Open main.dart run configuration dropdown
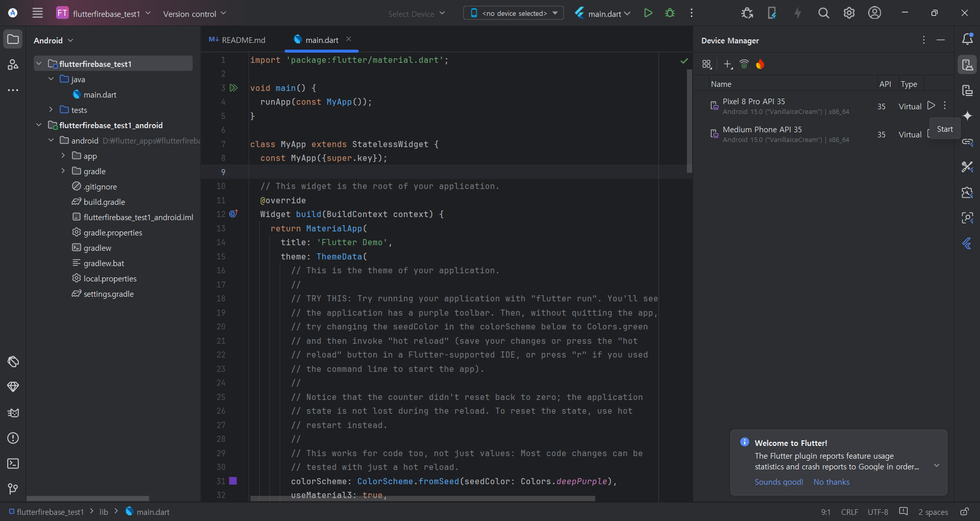Viewport: 980px width, 521px height. tap(603, 14)
